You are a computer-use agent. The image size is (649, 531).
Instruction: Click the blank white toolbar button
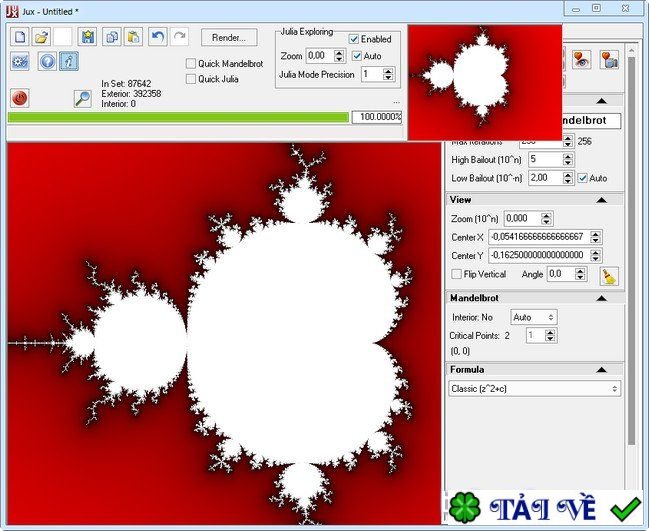[63, 37]
